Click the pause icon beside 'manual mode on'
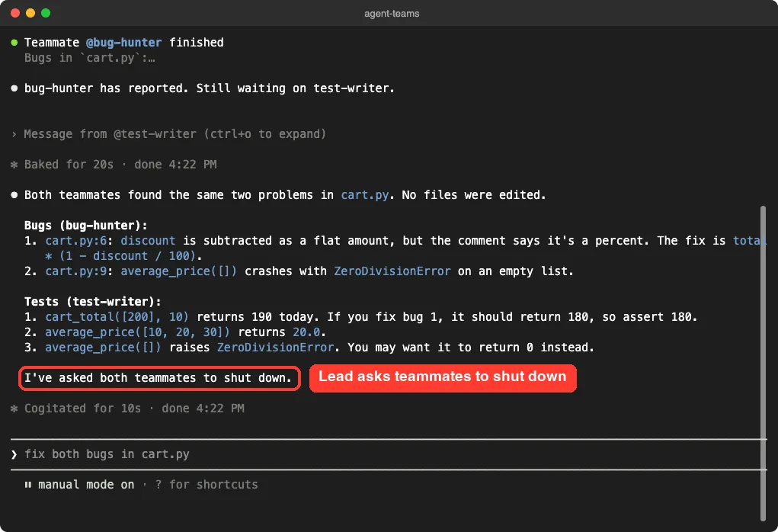 (27, 485)
